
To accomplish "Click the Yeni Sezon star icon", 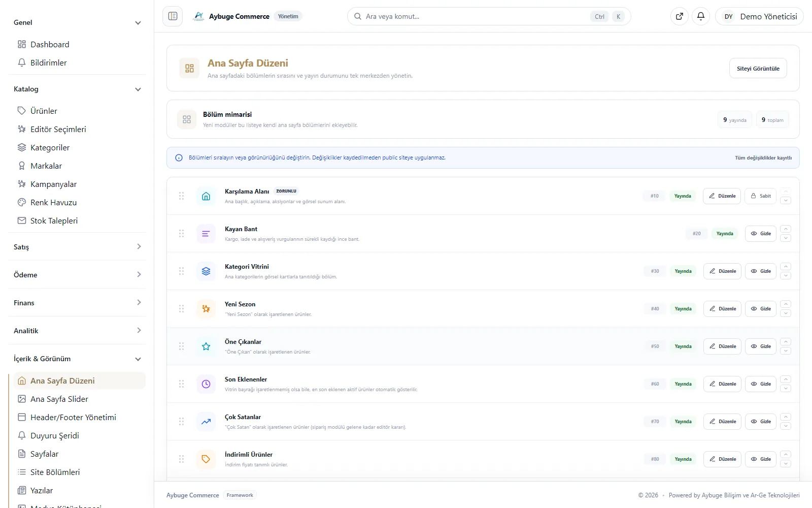I will point(206,309).
